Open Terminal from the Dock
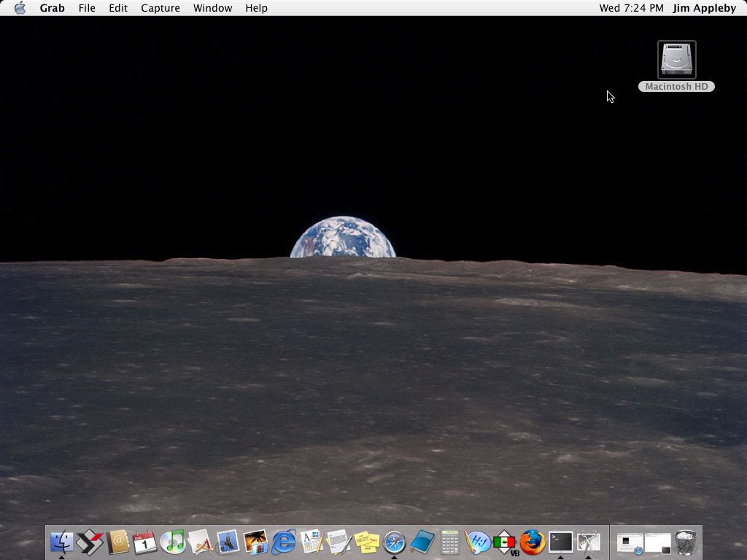The width and height of the screenshot is (747, 560). (561, 542)
